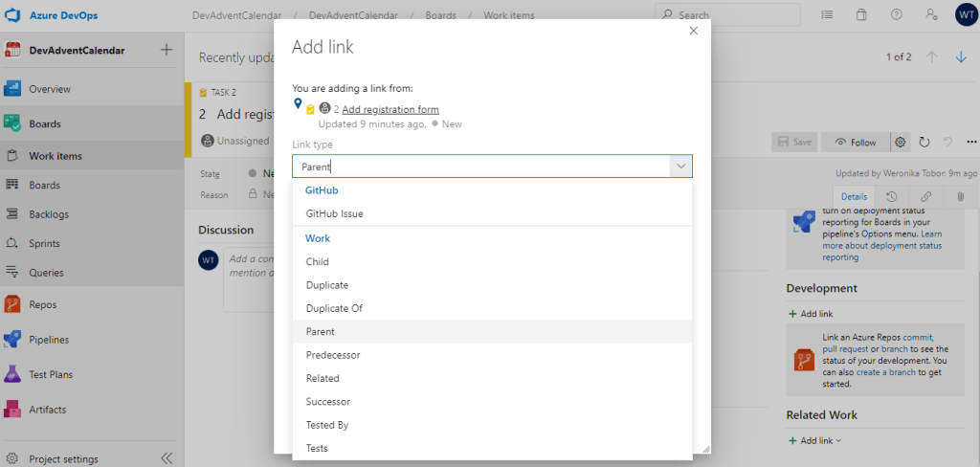Viewport: 980px width, 467px height.
Task: Open the work item history tab icon
Action: [891, 196]
